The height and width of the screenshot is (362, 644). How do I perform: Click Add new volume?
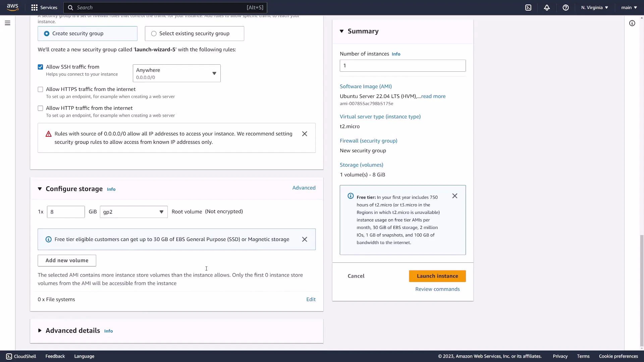(66, 260)
